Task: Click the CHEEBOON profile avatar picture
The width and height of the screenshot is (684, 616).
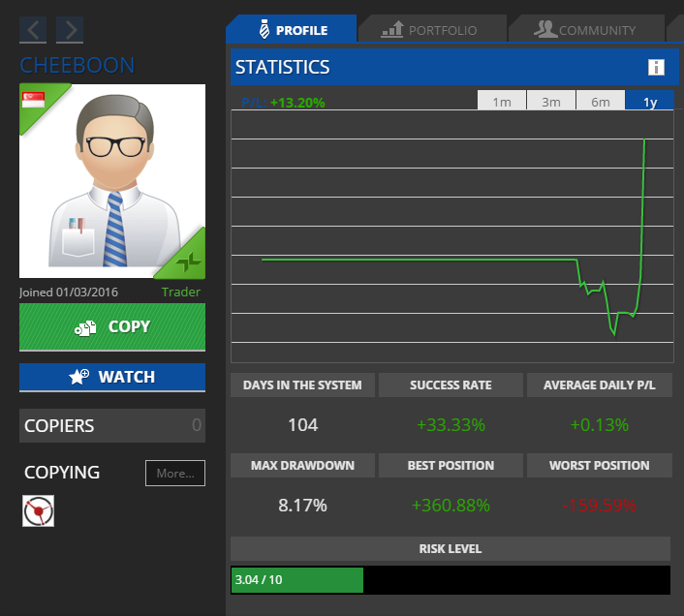Action: coord(112,181)
